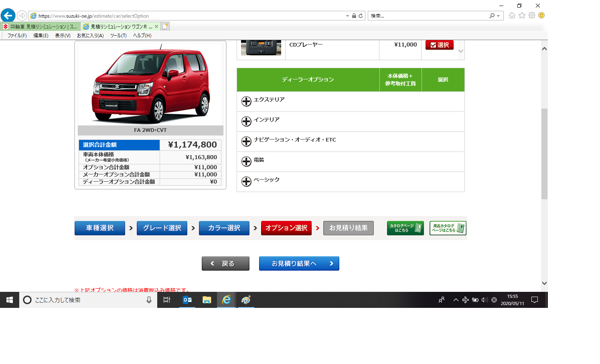The height and width of the screenshot is (364, 600).
Task: Click the お見積り結果 step button
Action: click(349, 228)
